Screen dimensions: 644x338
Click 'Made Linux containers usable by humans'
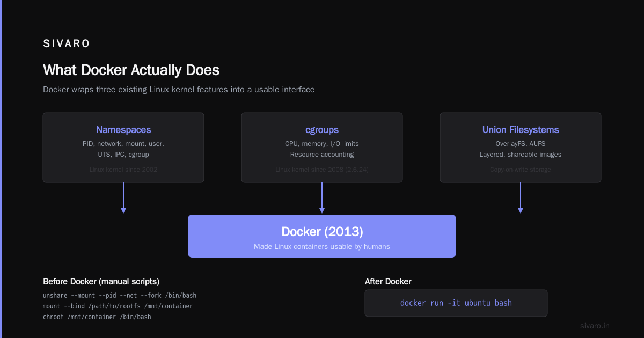322,247
